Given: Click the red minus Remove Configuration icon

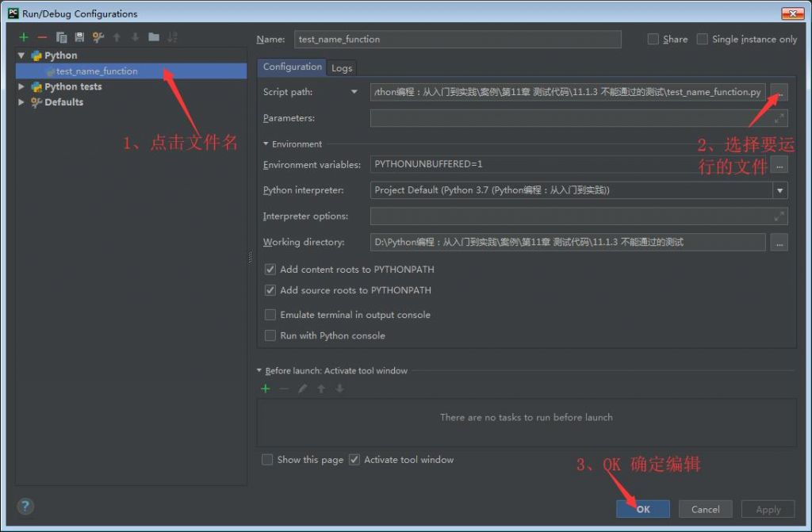Looking at the screenshot, I should point(42,37).
